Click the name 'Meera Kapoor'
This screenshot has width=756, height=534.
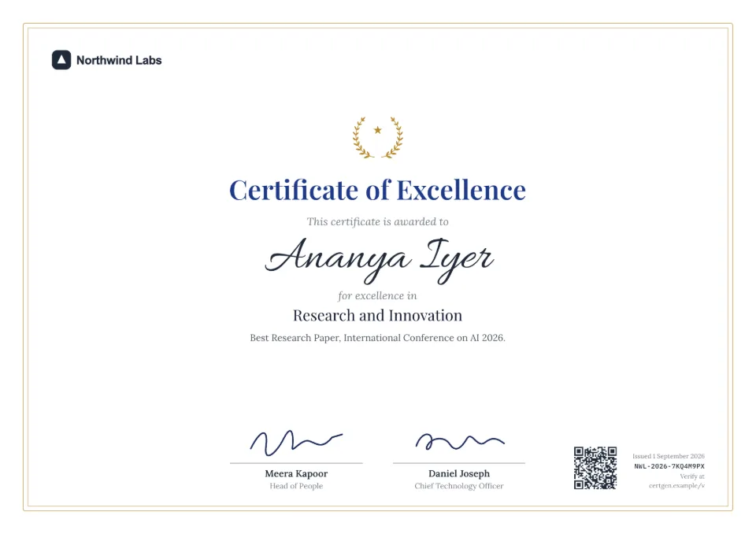(x=296, y=473)
